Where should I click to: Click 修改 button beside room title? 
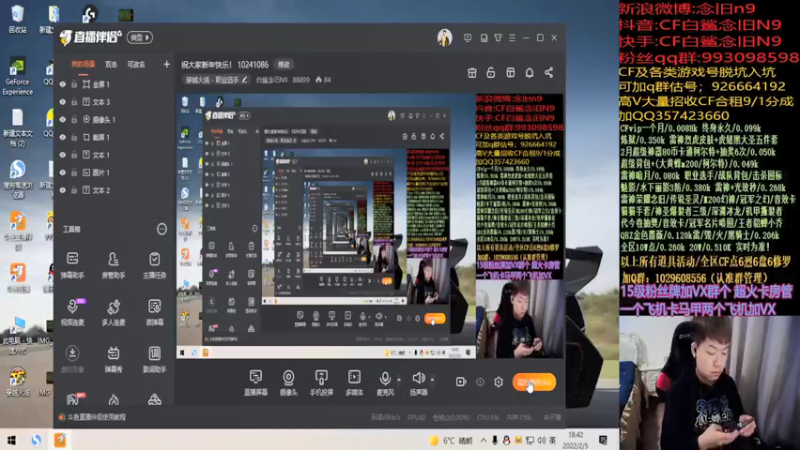click(284, 64)
